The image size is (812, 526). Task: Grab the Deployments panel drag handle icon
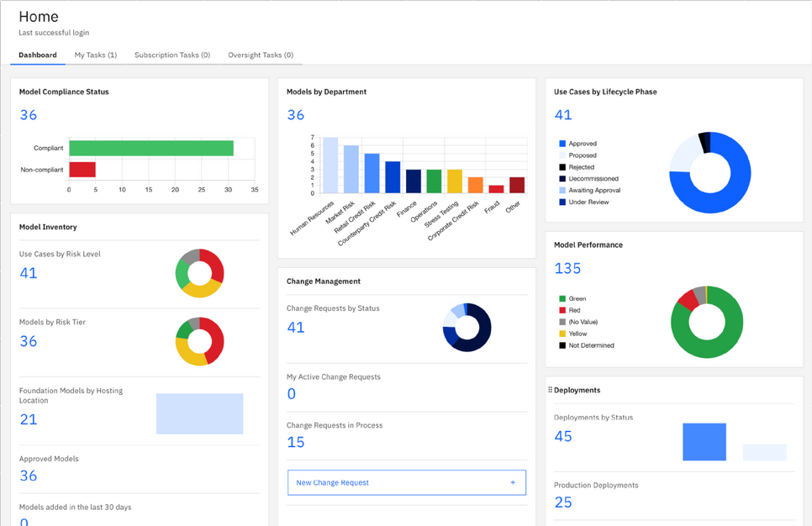550,390
